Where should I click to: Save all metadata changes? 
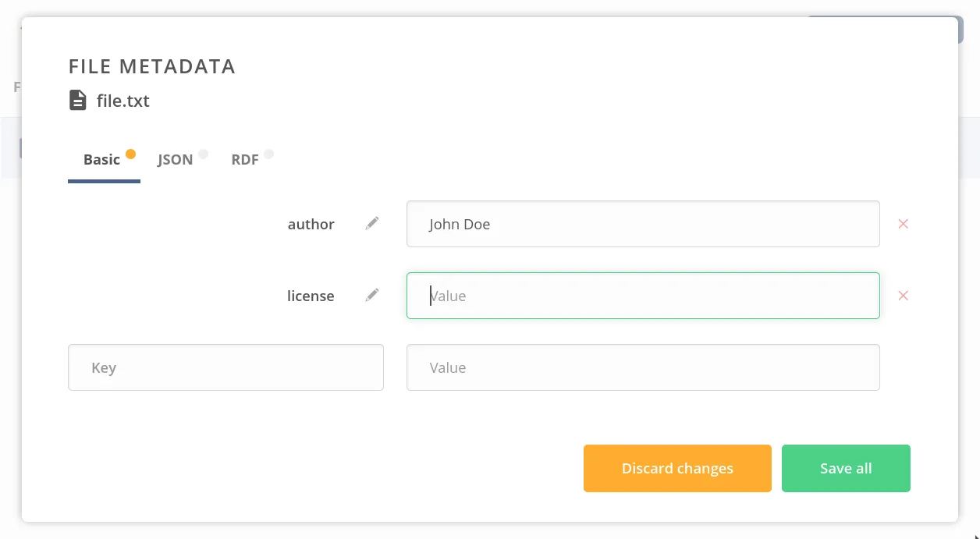point(846,468)
